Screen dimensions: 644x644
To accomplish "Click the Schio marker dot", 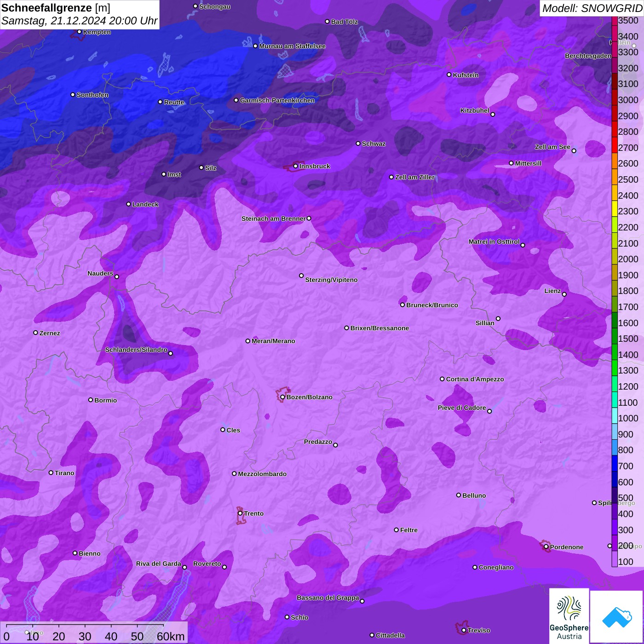I will [x=287, y=617].
